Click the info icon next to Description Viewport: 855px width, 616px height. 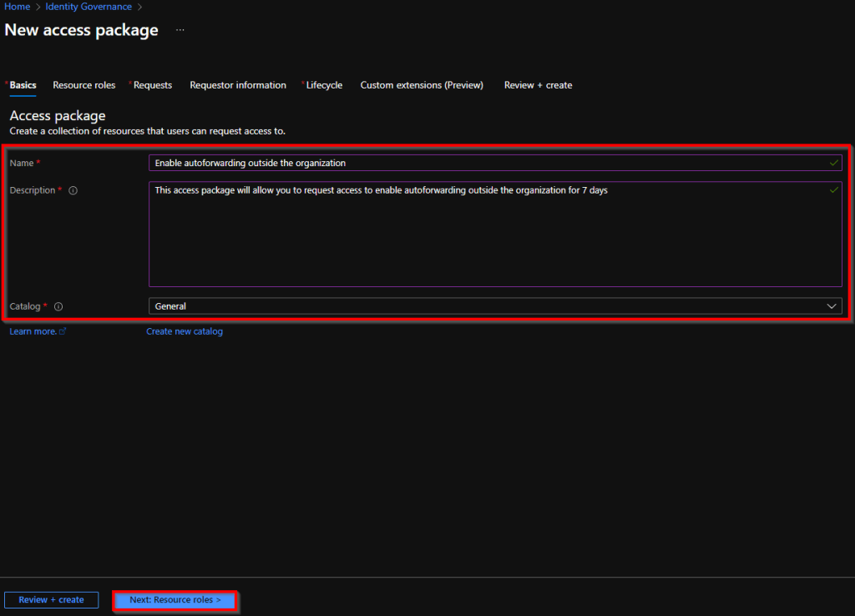[73, 190]
